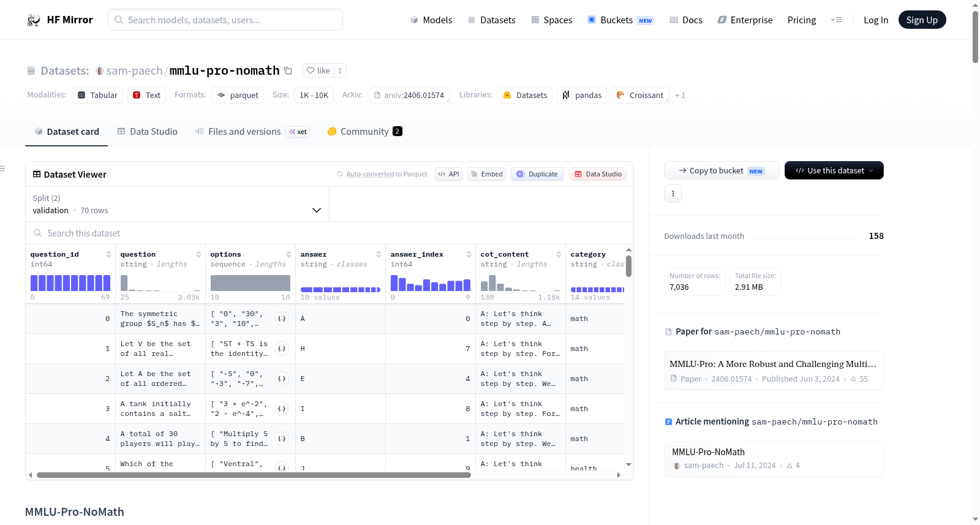
Task: Open the pandas library tag
Action: coord(582,95)
